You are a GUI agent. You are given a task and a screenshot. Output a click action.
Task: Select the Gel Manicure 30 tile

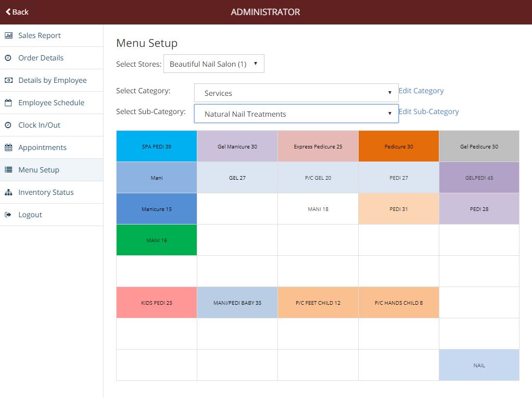[237, 146]
